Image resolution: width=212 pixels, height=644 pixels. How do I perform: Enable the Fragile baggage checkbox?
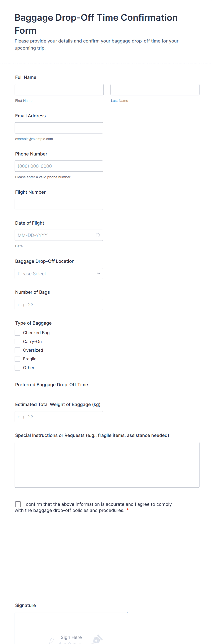(18, 359)
